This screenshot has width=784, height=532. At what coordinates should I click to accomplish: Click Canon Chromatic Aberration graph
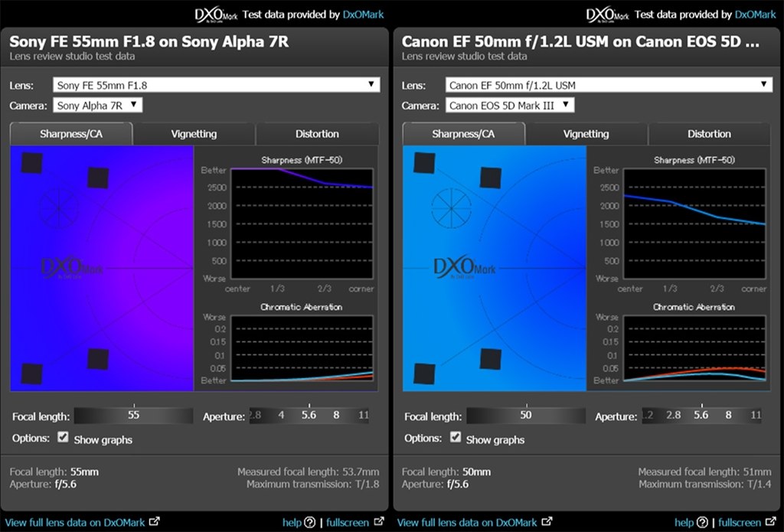click(694, 349)
